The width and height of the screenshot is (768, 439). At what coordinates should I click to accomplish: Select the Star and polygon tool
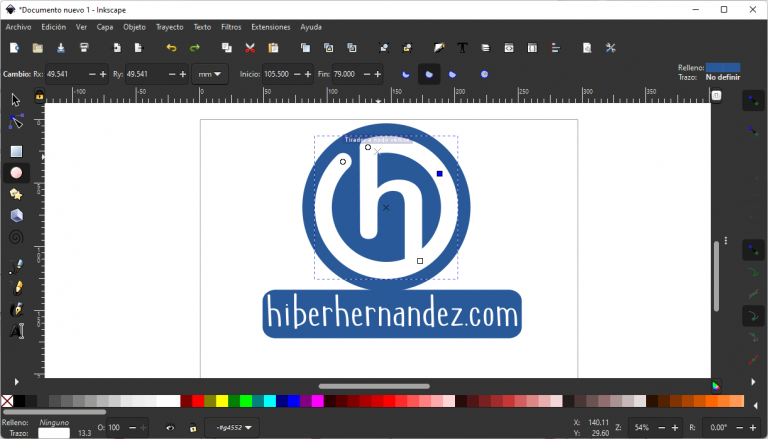point(16,194)
